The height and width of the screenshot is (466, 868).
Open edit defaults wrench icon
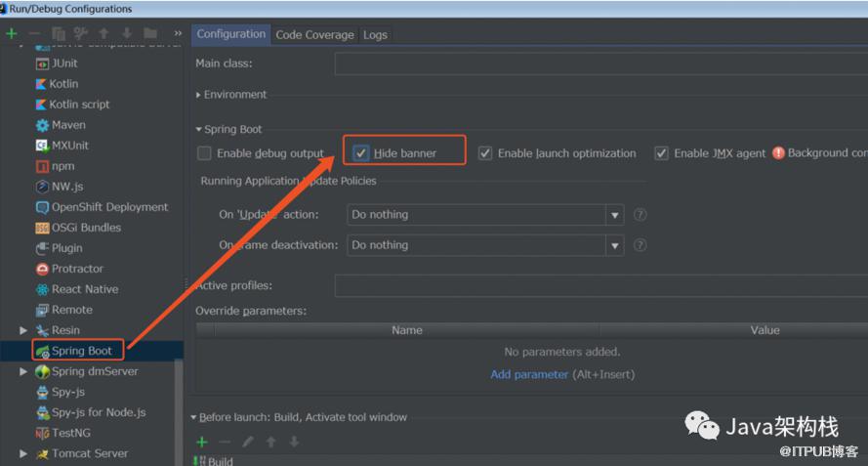[x=81, y=33]
